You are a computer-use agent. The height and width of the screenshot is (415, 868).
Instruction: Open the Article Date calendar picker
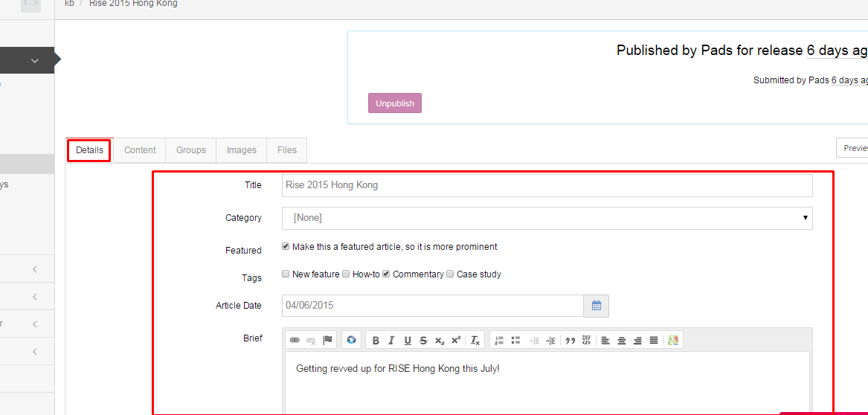[x=597, y=306]
